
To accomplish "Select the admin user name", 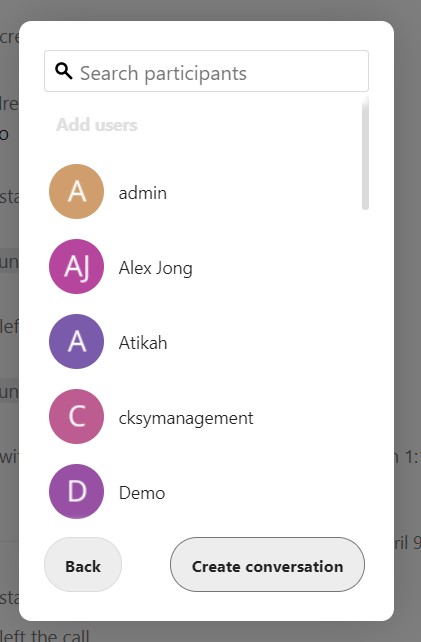I will (x=143, y=193).
